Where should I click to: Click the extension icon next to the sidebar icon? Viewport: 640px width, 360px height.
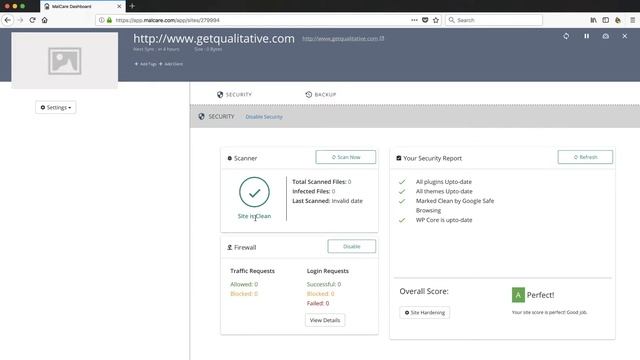[x=618, y=20]
